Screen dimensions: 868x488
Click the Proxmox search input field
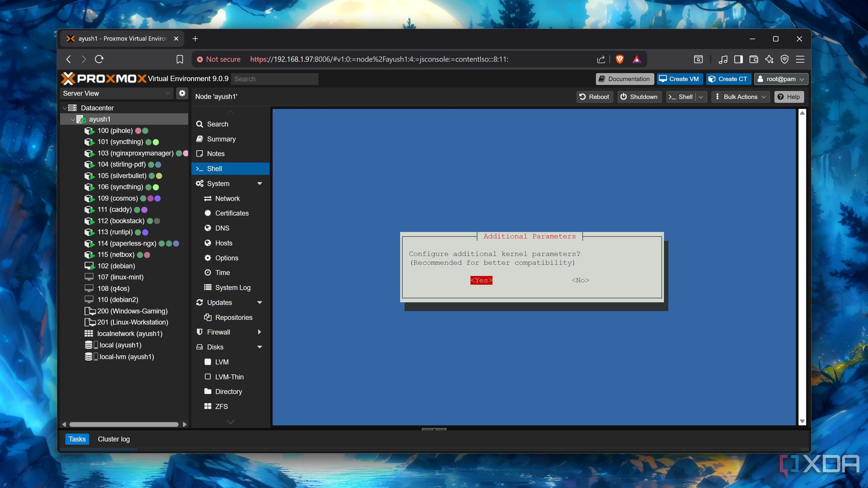(x=275, y=79)
